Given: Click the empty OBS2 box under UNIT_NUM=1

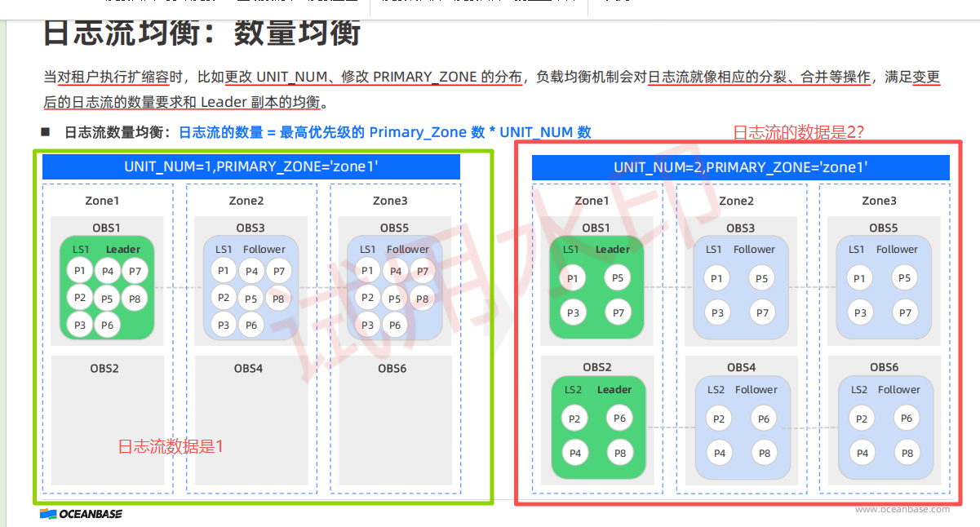Looking at the screenshot, I should [108, 424].
